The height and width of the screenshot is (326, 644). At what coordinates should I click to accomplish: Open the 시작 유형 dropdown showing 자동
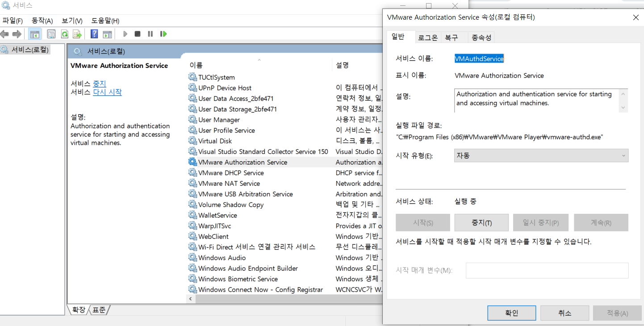[541, 155]
